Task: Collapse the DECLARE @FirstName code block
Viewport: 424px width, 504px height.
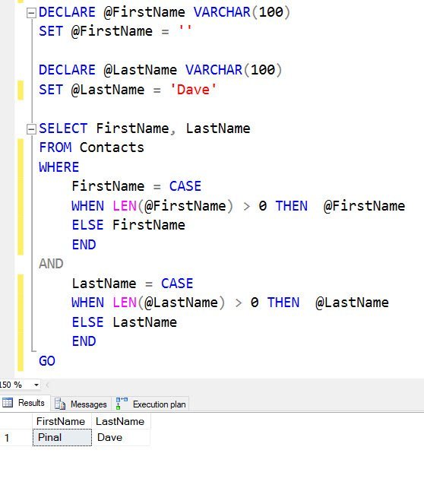Action: 31,13
